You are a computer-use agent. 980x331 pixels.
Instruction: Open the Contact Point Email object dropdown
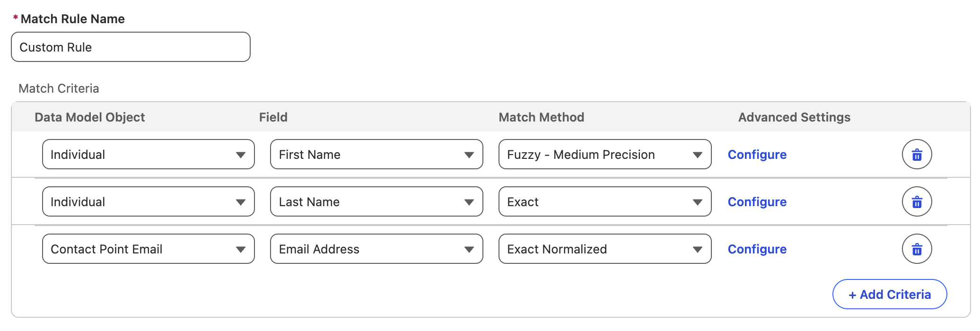[148, 249]
